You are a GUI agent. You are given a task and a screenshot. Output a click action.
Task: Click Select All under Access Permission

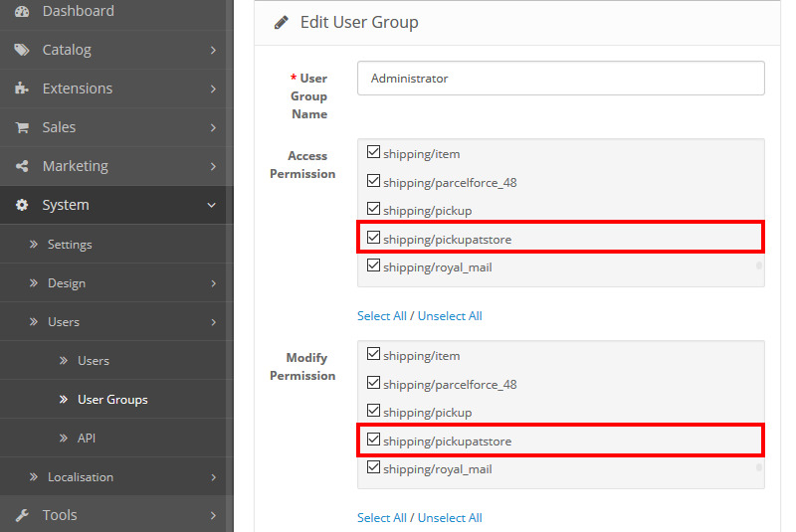tap(381, 316)
